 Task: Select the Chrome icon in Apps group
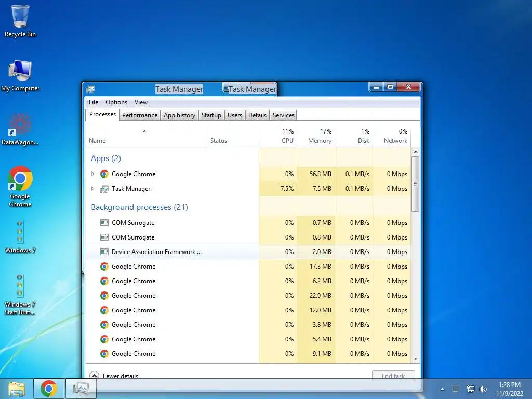[x=104, y=174]
